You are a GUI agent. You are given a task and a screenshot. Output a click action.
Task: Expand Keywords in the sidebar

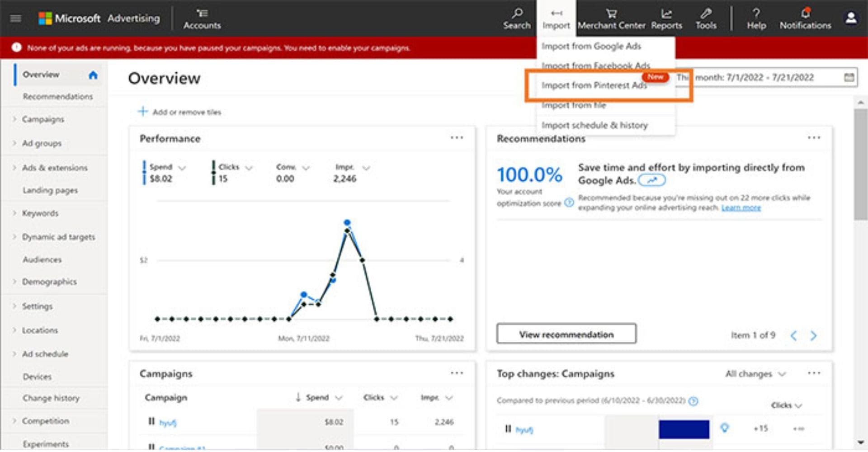pyautogui.click(x=14, y=213)
